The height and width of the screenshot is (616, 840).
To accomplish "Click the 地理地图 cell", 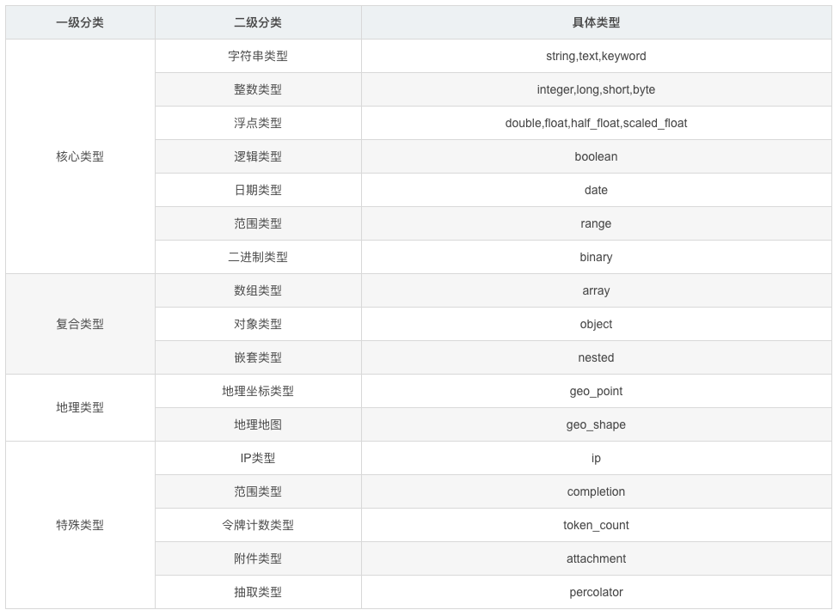I will coord(258,424).
